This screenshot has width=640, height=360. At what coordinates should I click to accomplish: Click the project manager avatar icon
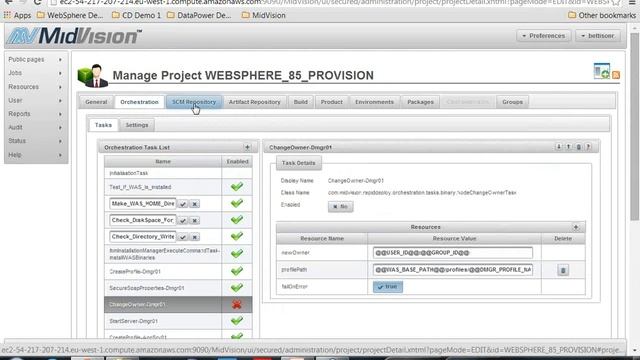[93, 76]
